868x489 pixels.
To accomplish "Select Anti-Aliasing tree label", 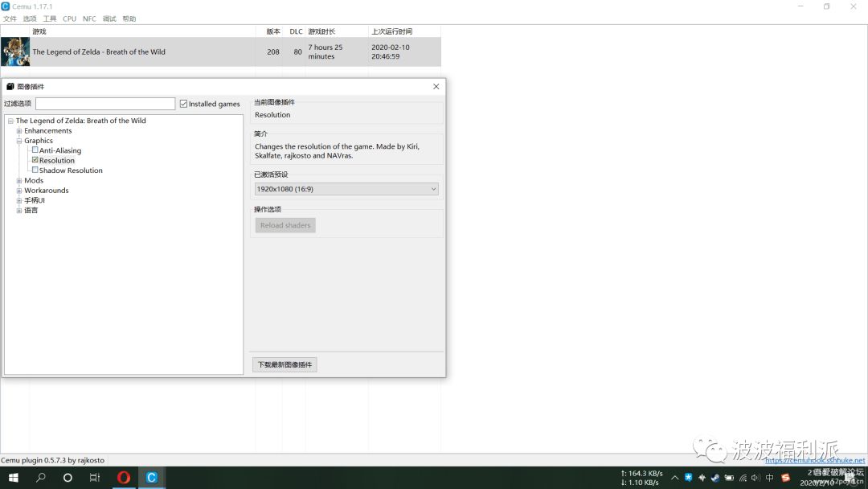I will (60, 150).
